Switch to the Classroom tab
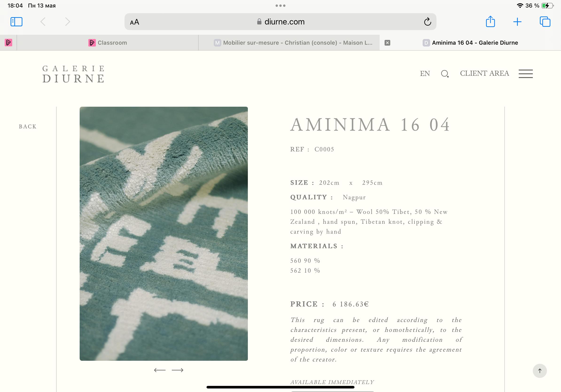 click(x=108, y=43)
